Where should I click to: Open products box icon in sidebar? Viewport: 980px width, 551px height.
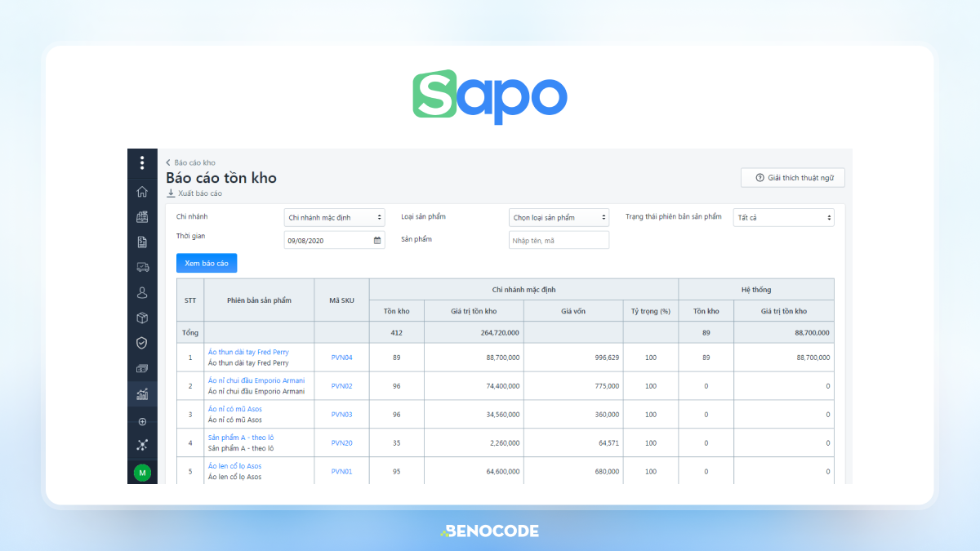tap(142, 318)
